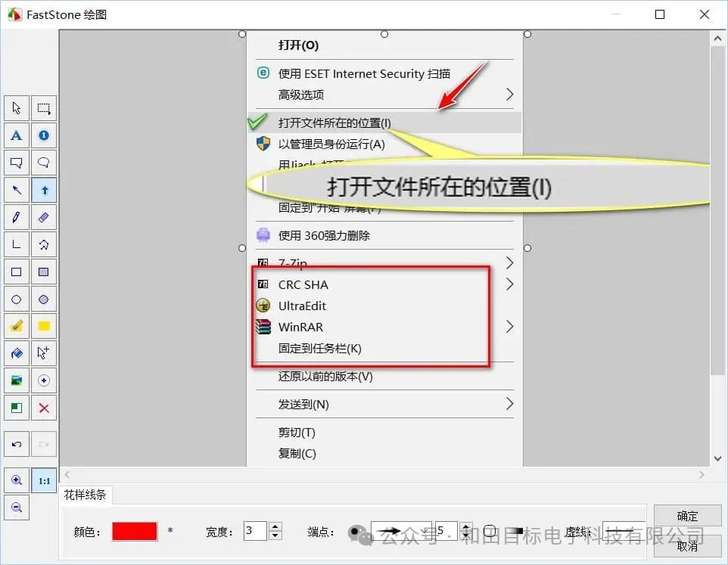Viewport: 728px width, 565px height.
Task: Increase the endpoint size stepper
Action: [465, 526]
